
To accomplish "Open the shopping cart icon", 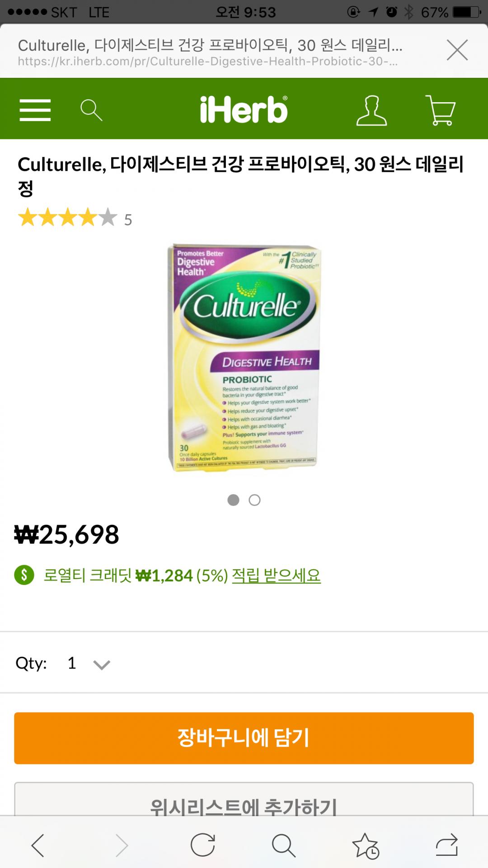I will pyautogui.click(x=441, y=110).
